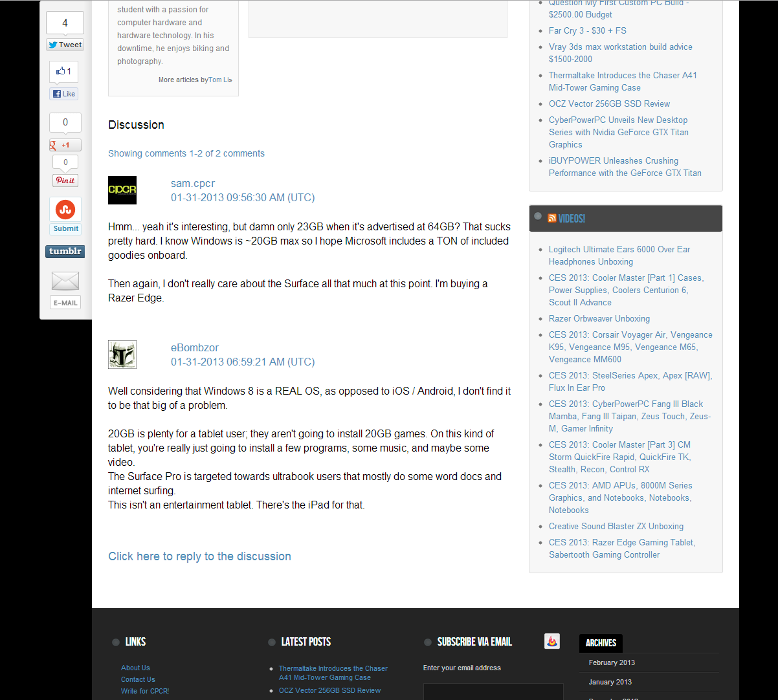
Task: Click the Videos! section header
Action: (572, 219)
